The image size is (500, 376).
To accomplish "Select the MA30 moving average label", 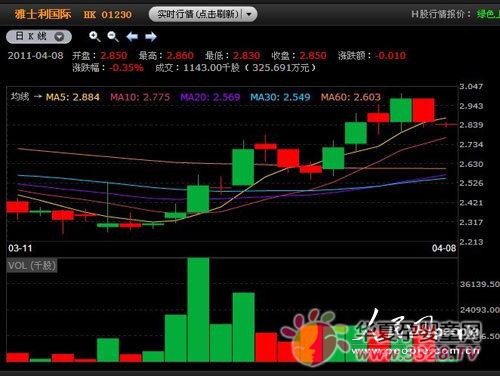I will coord(280,97).
